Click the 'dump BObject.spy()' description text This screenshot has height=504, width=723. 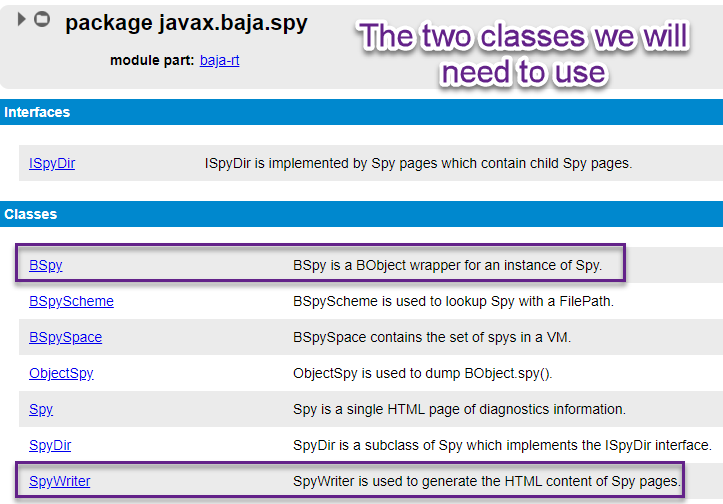click(x=422, y=373)
